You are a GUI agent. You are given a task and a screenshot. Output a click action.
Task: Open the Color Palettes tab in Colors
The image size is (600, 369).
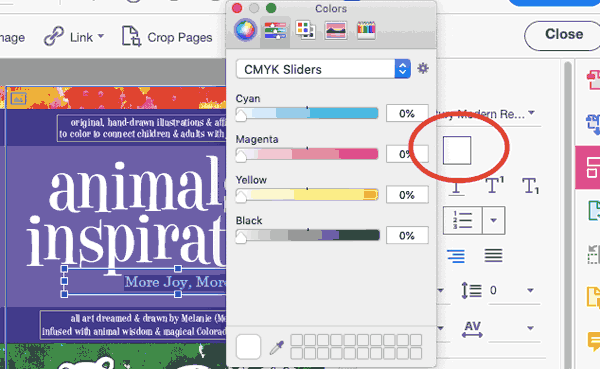[x=305, y=31]
